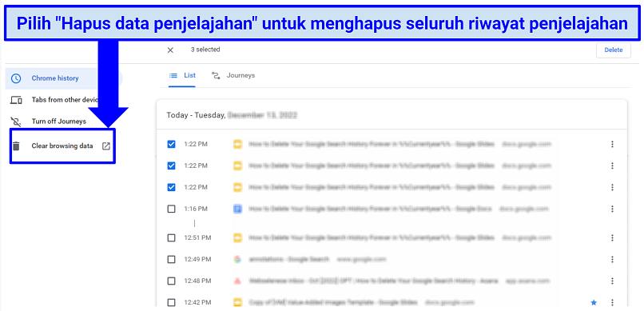Open the three-dot menu for the 12:49 PM entry
Screen dimensions: 644x311
click(x=612, y=259)
